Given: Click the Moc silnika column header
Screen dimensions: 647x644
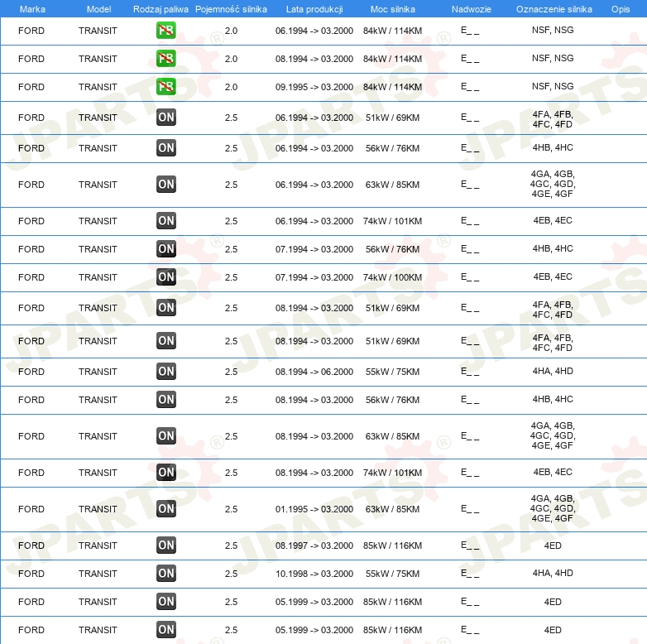Looking at the screenshot, I should pos(393,9).
